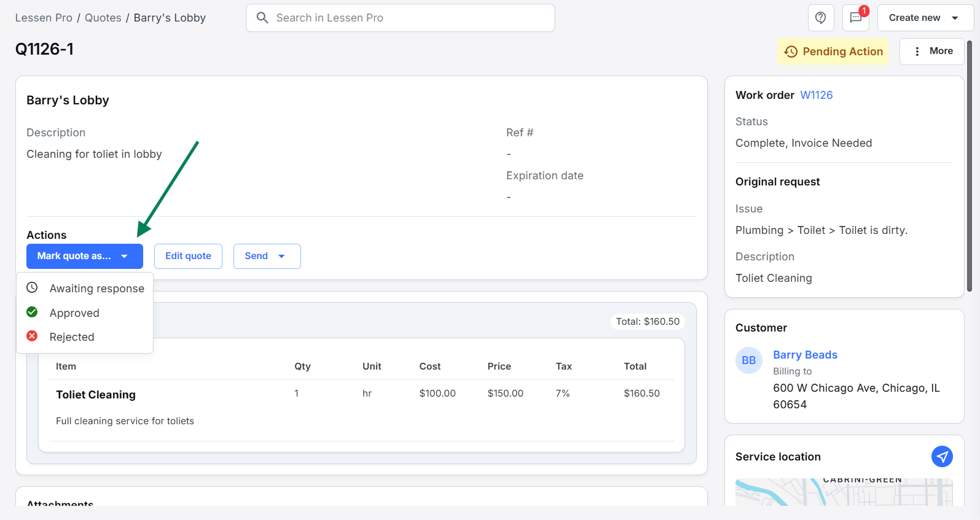
Task: Click the green Approved checkmark icon
Action: coord(33,312)
